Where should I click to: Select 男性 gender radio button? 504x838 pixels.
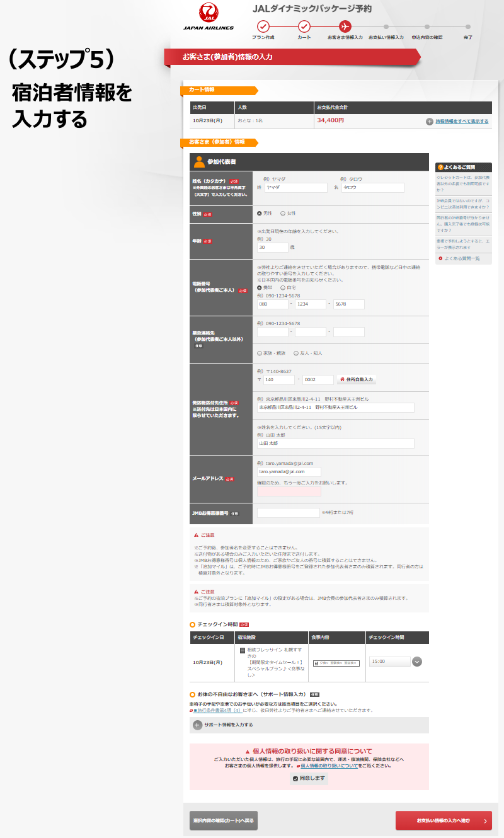pos(260,214)
